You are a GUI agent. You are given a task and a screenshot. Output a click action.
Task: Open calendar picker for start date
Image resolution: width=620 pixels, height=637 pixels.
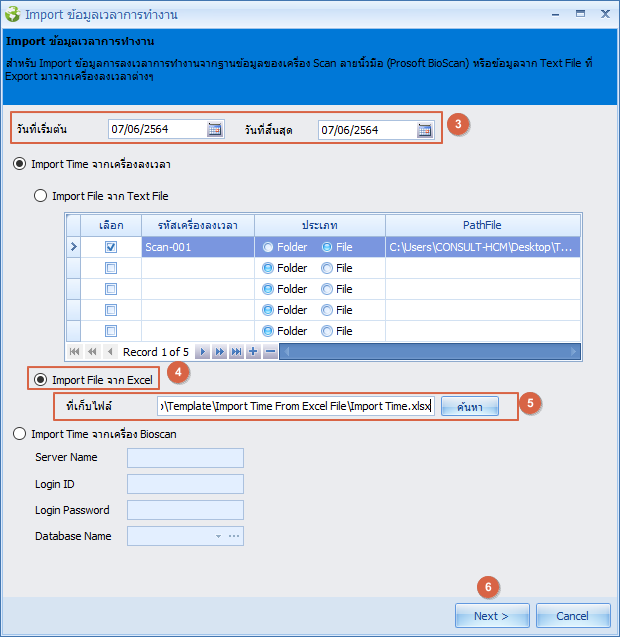pos(215,130)
